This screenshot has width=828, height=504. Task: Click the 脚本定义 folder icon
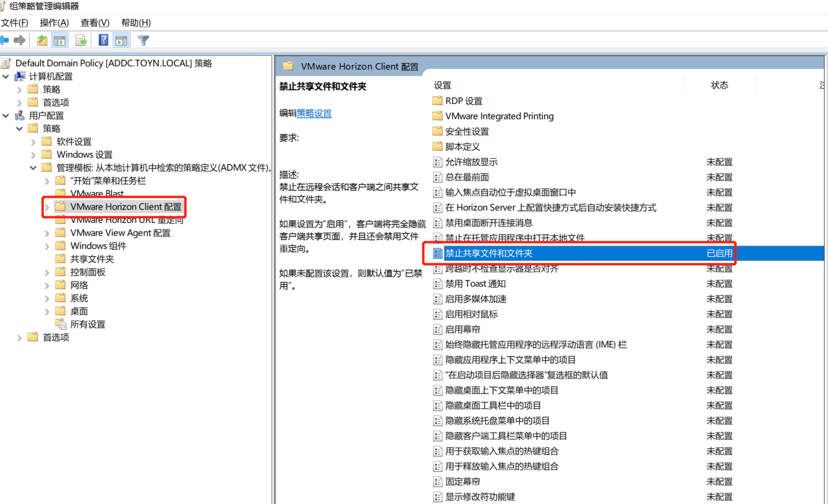437,146
